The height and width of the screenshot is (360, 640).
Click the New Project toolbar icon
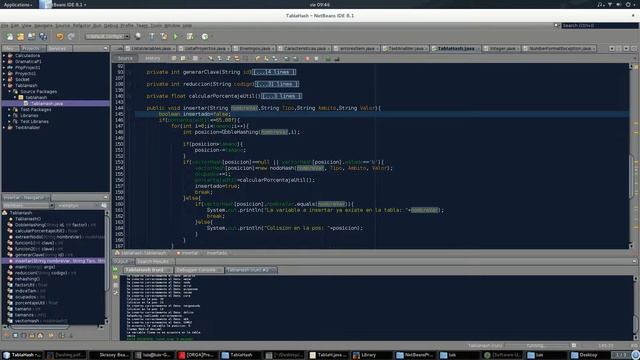[20, 37]
